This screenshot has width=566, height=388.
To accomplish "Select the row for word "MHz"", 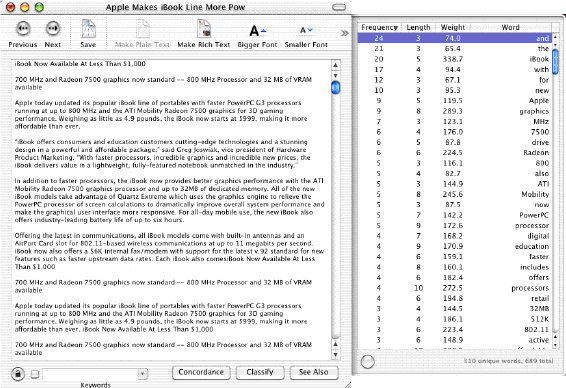I will tap(454, 122).
